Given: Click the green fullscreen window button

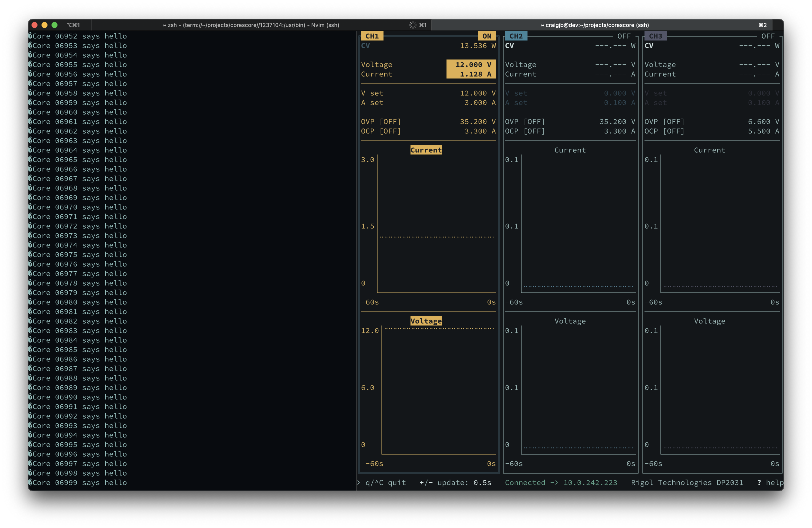Looking at the screenshot, I should [54, 25].
